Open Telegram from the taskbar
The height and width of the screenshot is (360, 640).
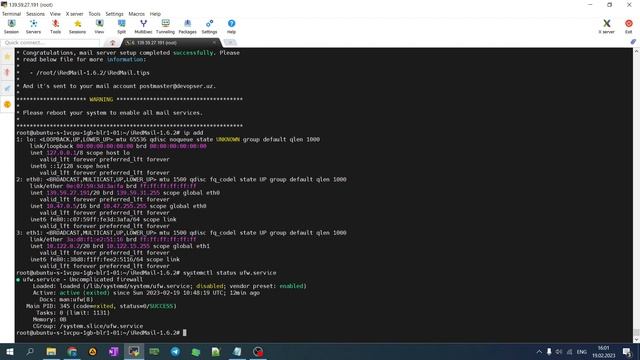[175, 351]
